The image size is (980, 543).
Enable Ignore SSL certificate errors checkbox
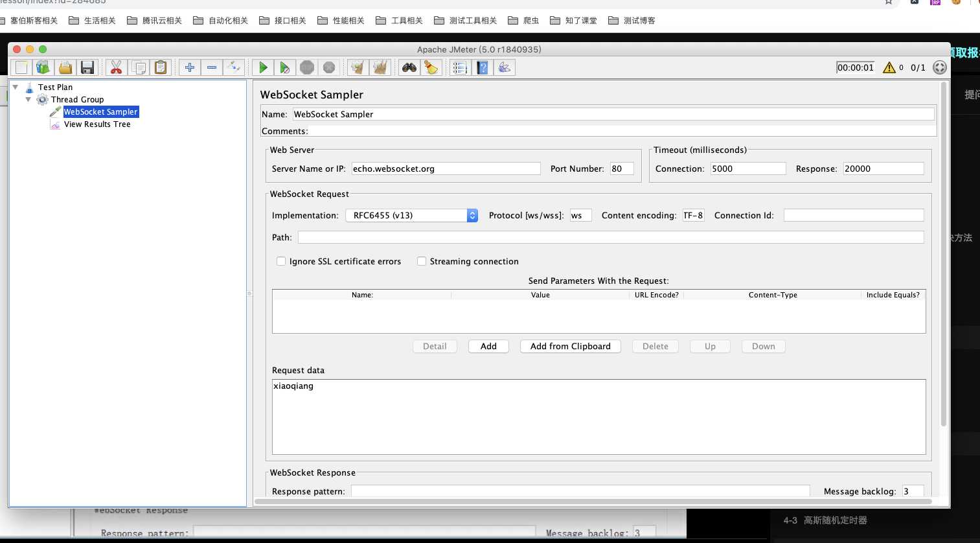point(281,261)
